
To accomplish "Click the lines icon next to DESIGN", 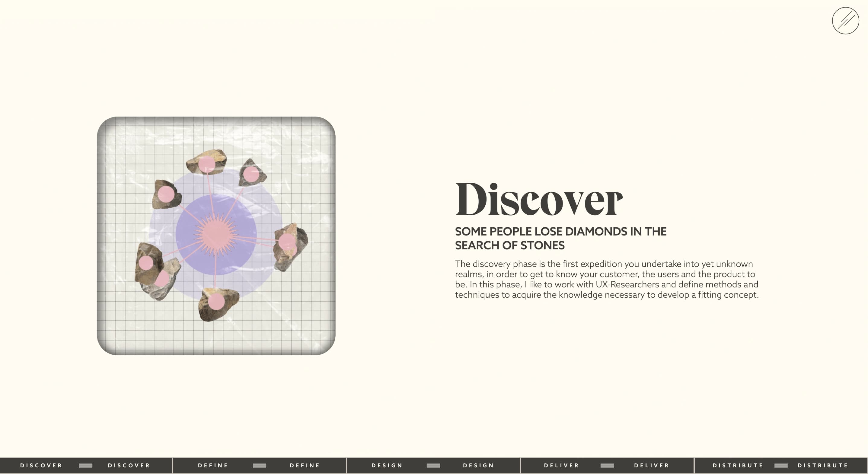I will pos(433,465).
